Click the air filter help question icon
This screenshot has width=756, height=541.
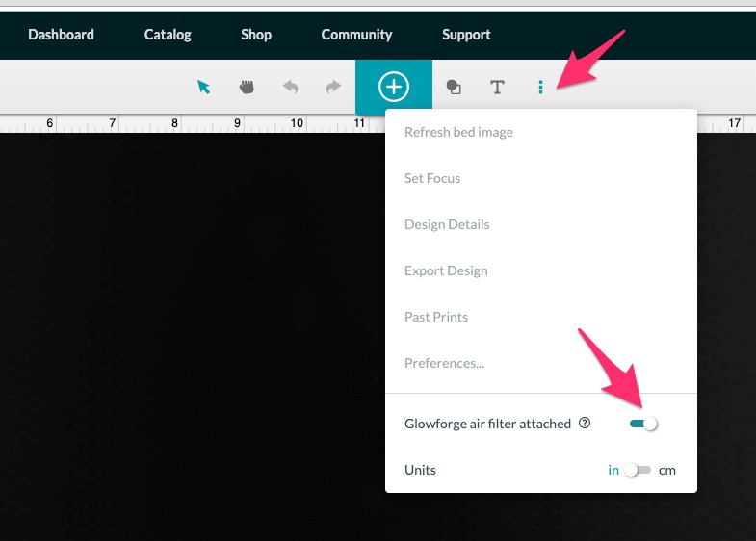point(585,424)
